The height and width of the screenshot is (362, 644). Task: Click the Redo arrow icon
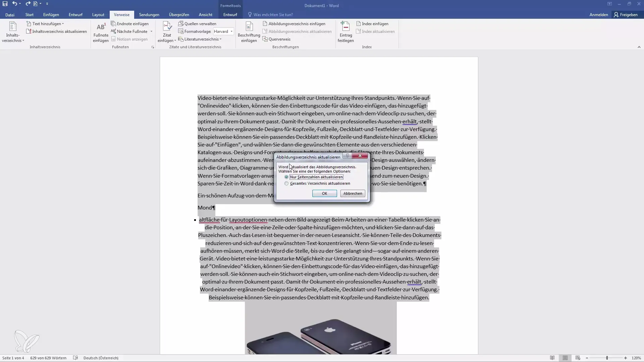coord(28,4)
